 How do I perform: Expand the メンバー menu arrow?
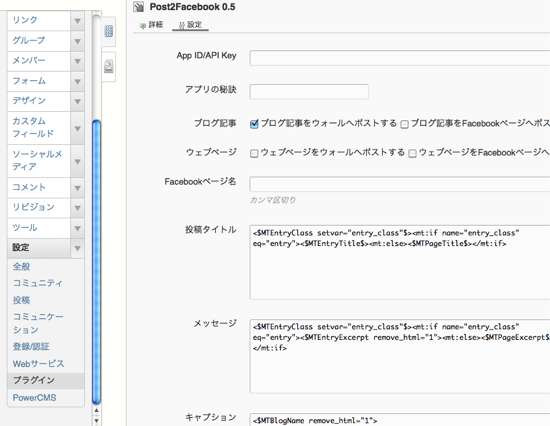pos(78,61)
